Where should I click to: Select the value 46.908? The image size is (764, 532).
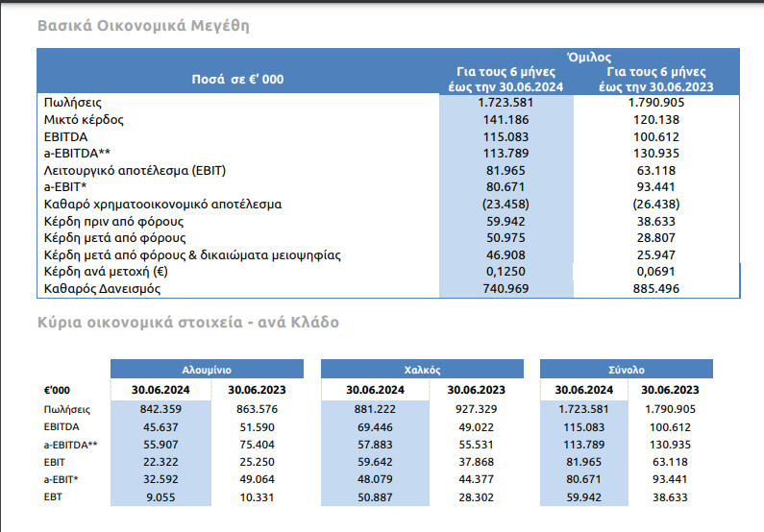[505, 255]
